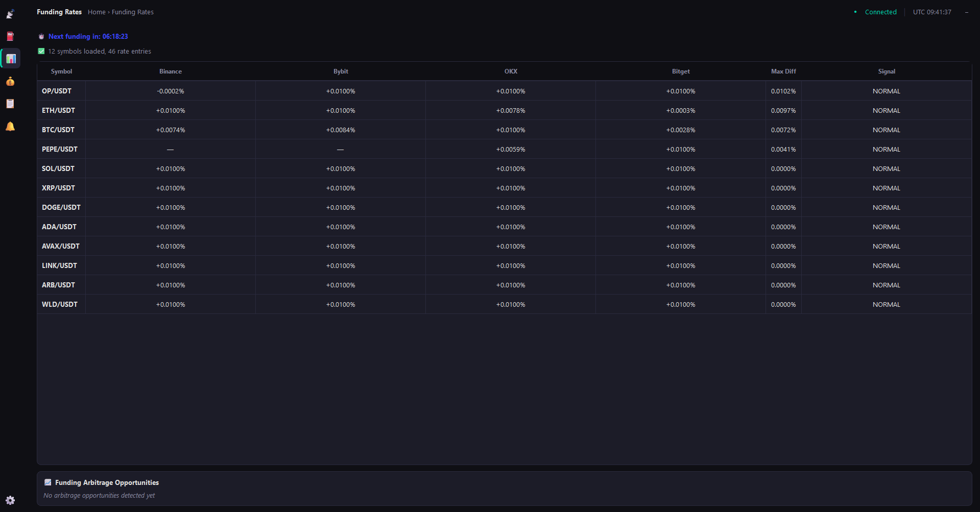
Task: Click the green checkmark on symbols loaded status
Action: tap(41, 51)
